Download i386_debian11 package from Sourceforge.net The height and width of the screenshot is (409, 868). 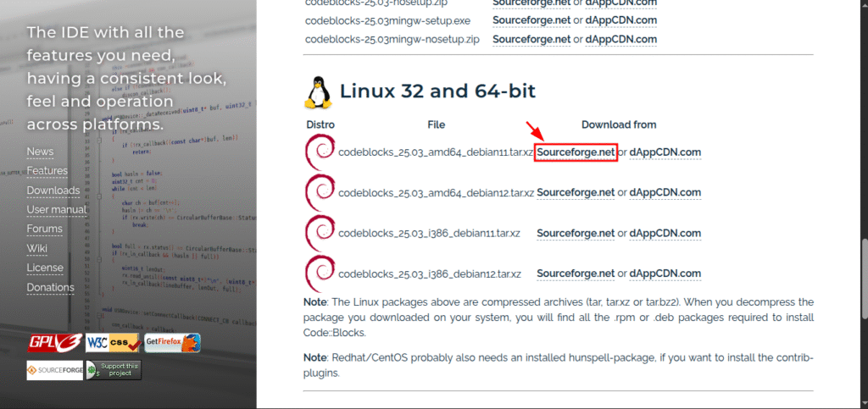tap(576, 234)
